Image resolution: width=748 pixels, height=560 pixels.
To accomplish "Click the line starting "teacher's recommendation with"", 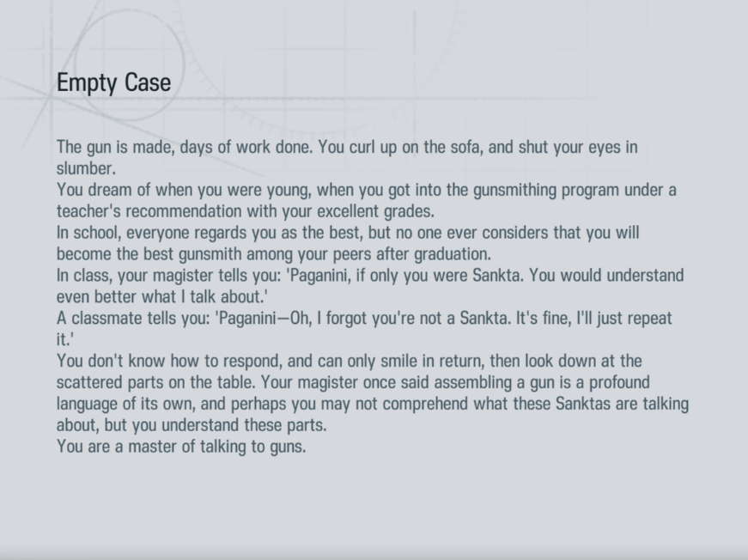I will point(246,211).
